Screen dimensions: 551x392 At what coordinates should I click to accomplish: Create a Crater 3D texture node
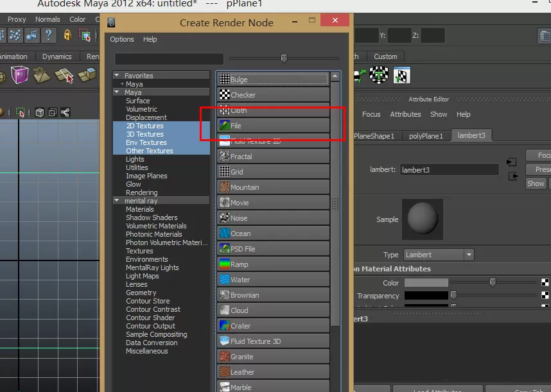coord(274,327)
